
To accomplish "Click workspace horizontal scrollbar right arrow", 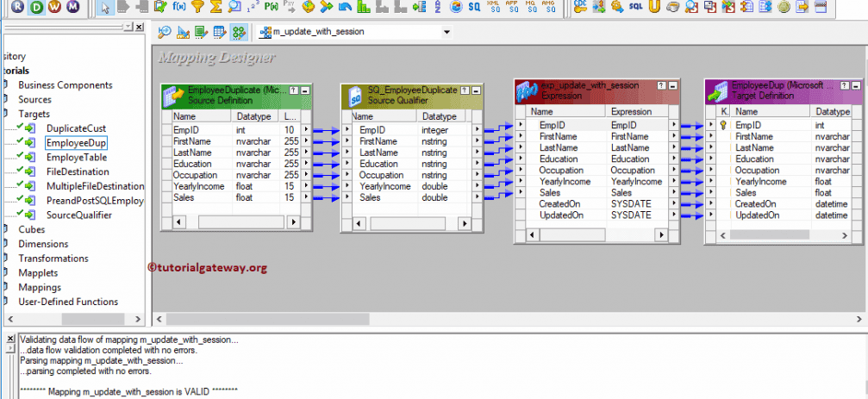I will pos(859,319).
